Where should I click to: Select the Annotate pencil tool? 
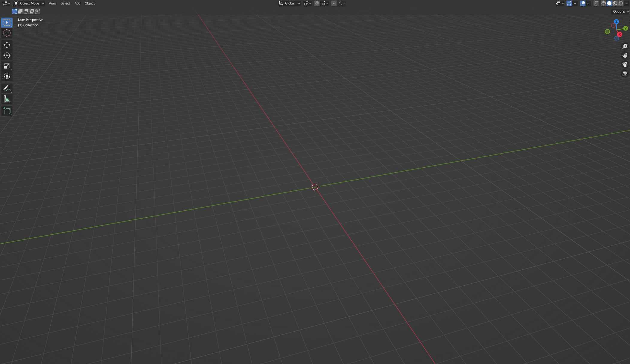[x=7, y=89]
